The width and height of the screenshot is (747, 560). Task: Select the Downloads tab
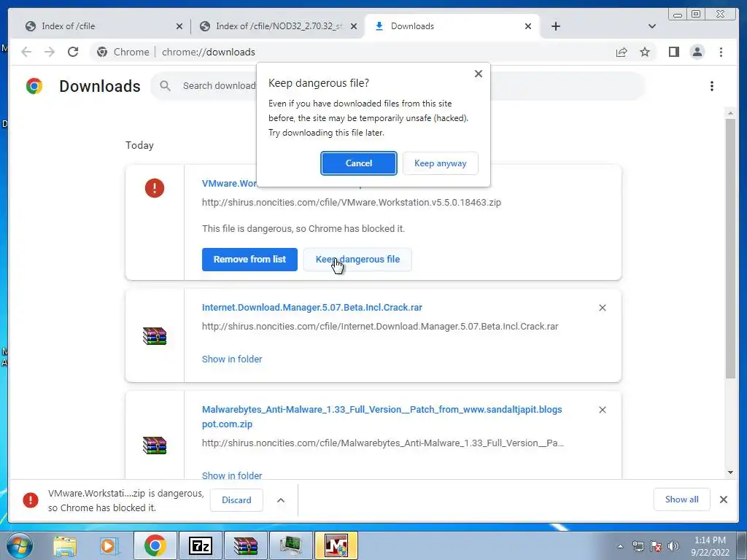[x=452, y=26]
